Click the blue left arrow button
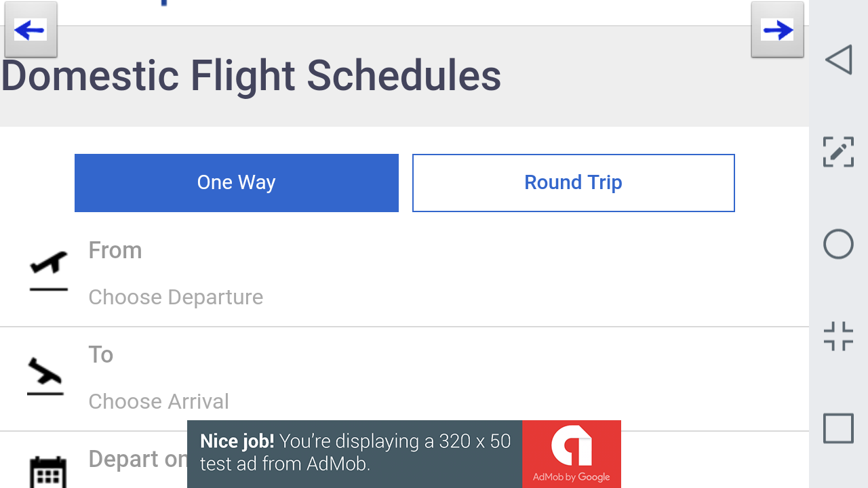The height and width of the screenshot is (488, 868). coord(31,30)
